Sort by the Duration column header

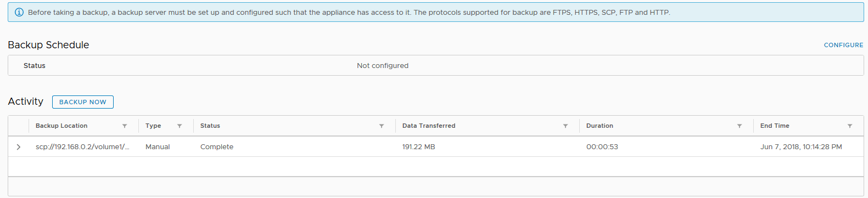[x=600, y=126]
